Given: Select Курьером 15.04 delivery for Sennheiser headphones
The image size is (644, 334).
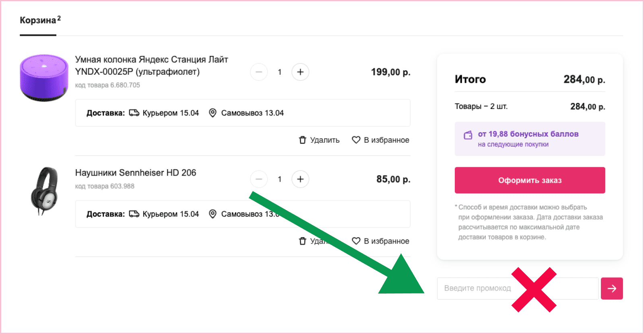Looking at the screenshot, I should click(164, 214).
